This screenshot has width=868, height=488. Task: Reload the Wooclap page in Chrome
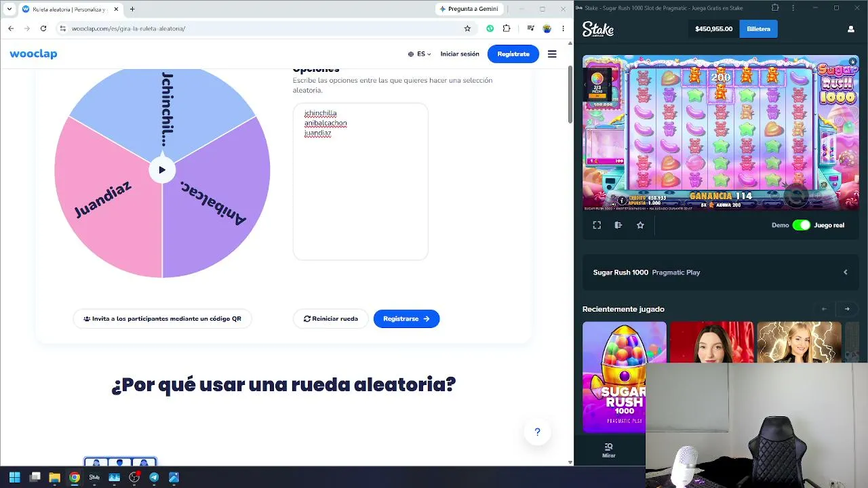(43, 28)
